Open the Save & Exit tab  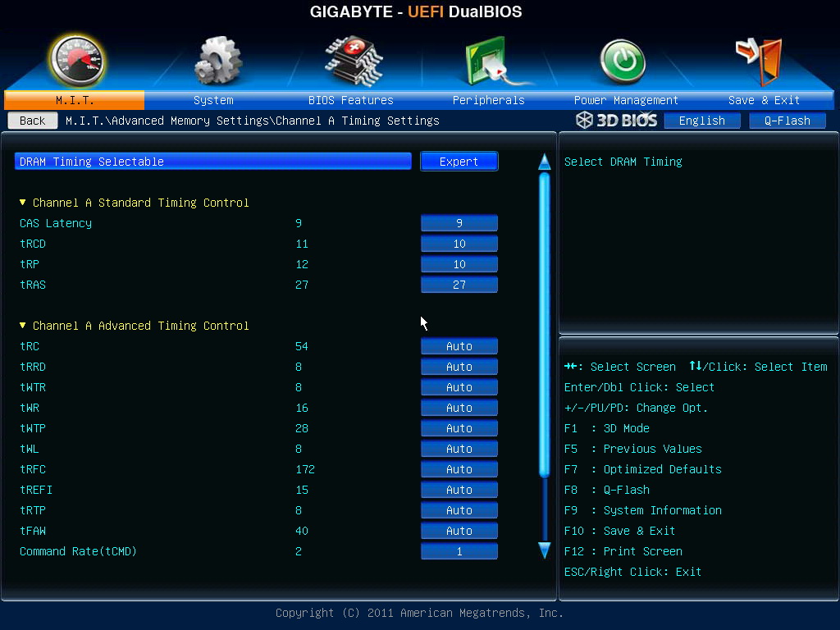point(764,100)
